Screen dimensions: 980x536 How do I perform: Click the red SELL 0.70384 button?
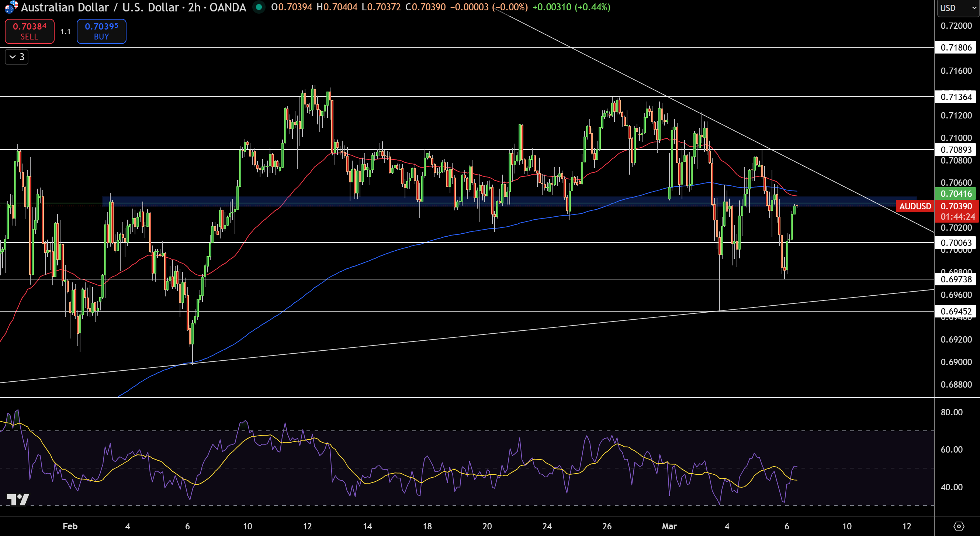click(x=30, y=31)
